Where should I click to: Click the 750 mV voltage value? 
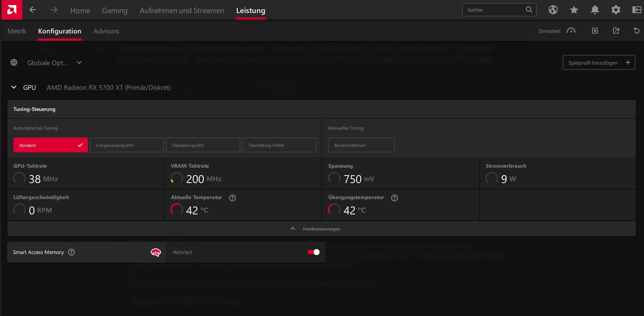[x=359, y=179]
